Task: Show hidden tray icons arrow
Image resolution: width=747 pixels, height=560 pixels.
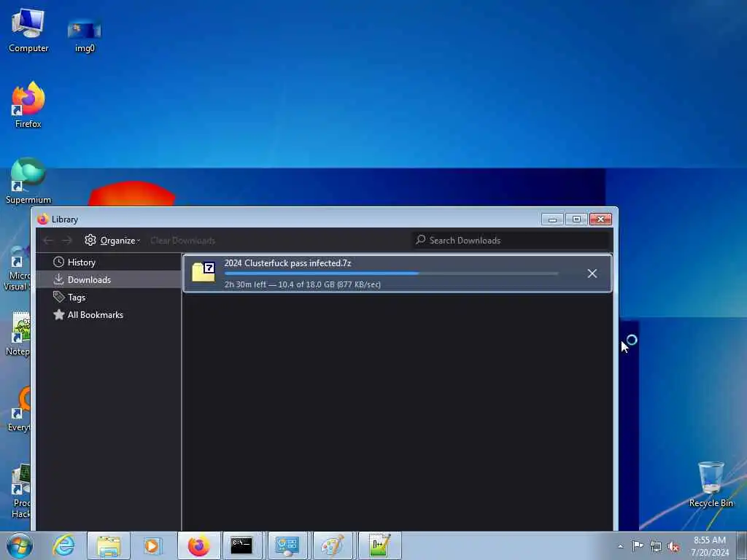Action: coord(620,546)
